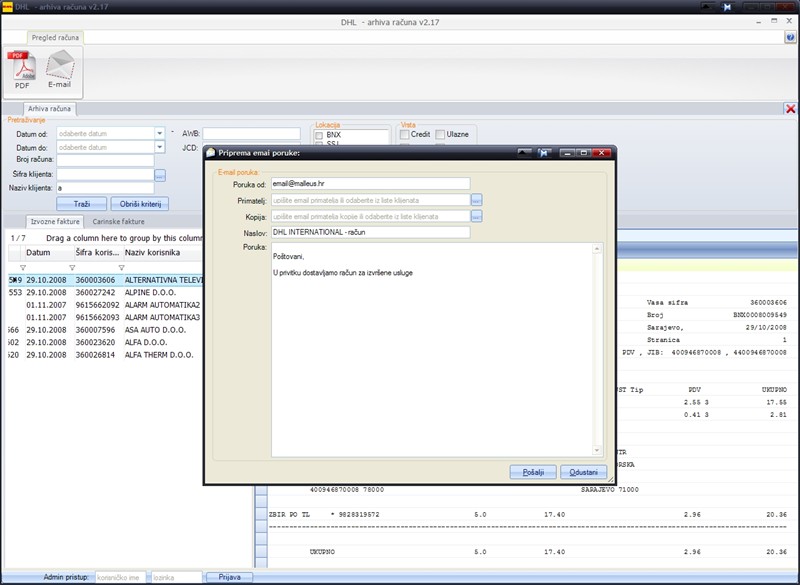Expand the Datum od date dropdown
The height and width of the screenshot is (585, 800).
click(x=160, y=133)
